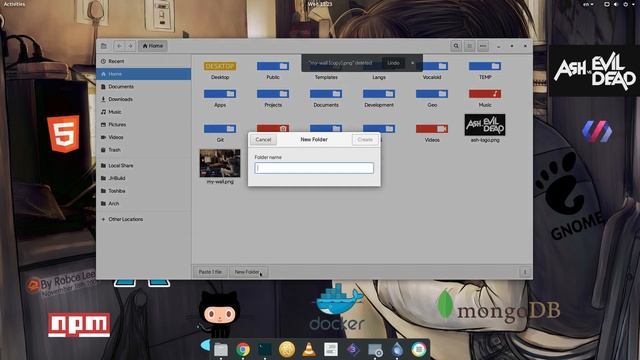Screen dimensions: 640x360
Task: Open Trash in the sidebar
Action: (144, 150)
